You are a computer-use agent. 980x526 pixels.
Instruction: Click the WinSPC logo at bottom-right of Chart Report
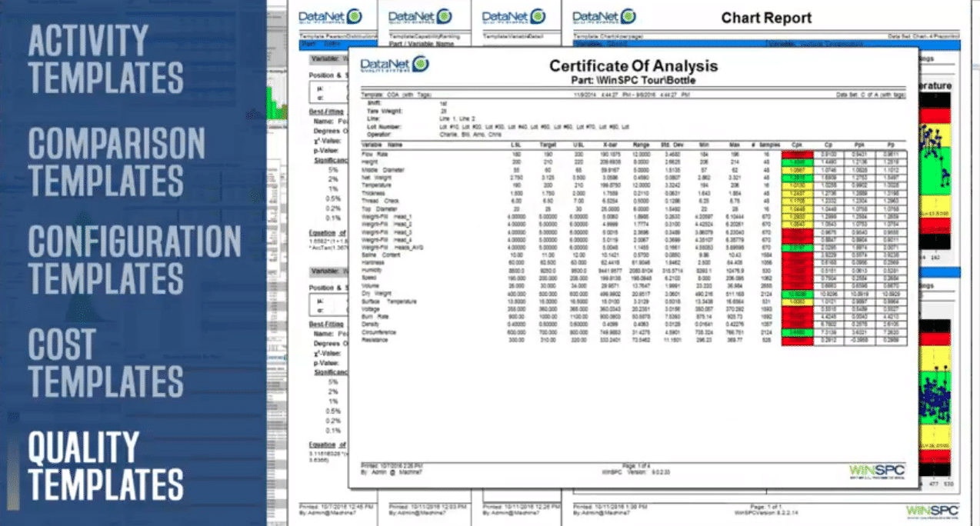coord(932,511)
